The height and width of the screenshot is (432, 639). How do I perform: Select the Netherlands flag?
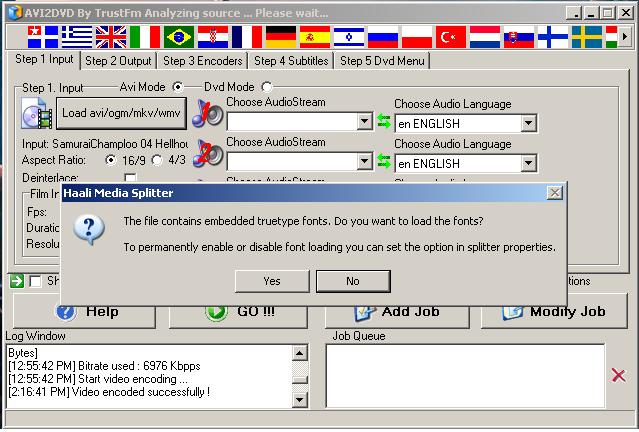click(x=485, y=37)
